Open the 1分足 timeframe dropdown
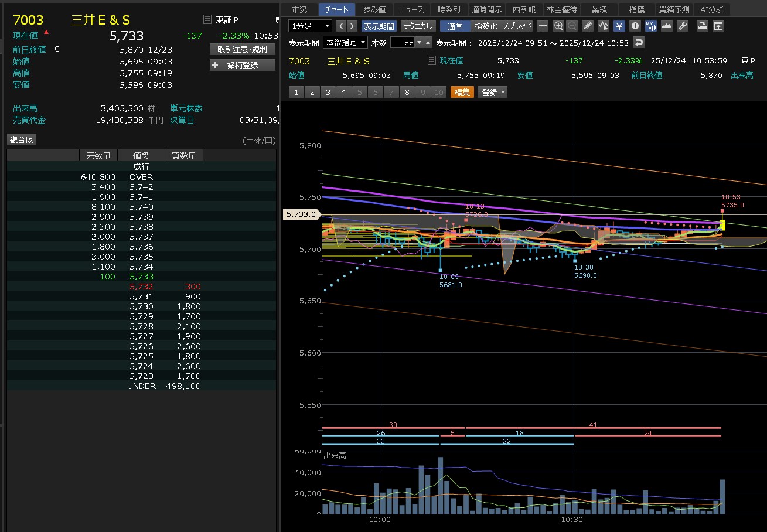This screenshot has width=767, height=532. click(310, 26)
